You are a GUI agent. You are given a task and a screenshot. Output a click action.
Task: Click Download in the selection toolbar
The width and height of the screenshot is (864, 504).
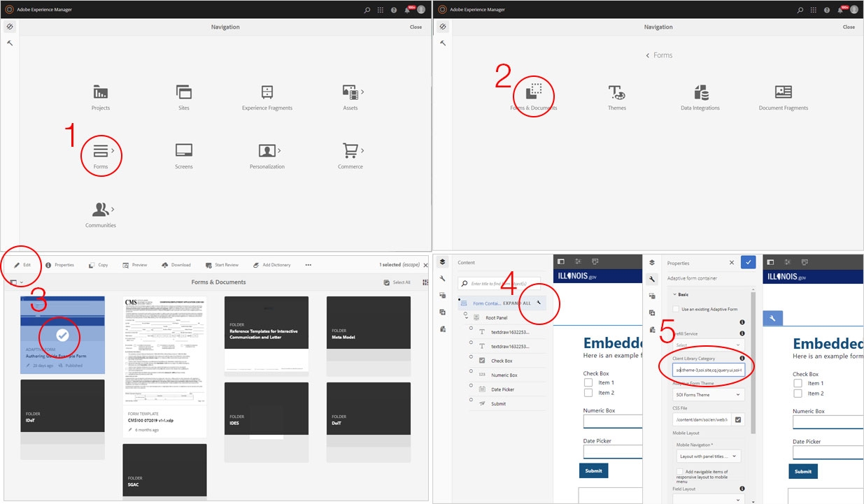point(176,265)
